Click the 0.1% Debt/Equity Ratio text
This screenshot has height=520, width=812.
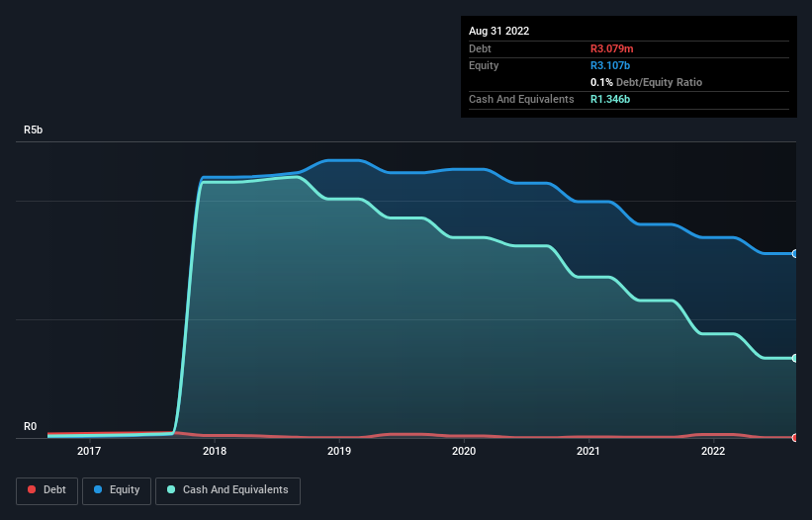646,82
